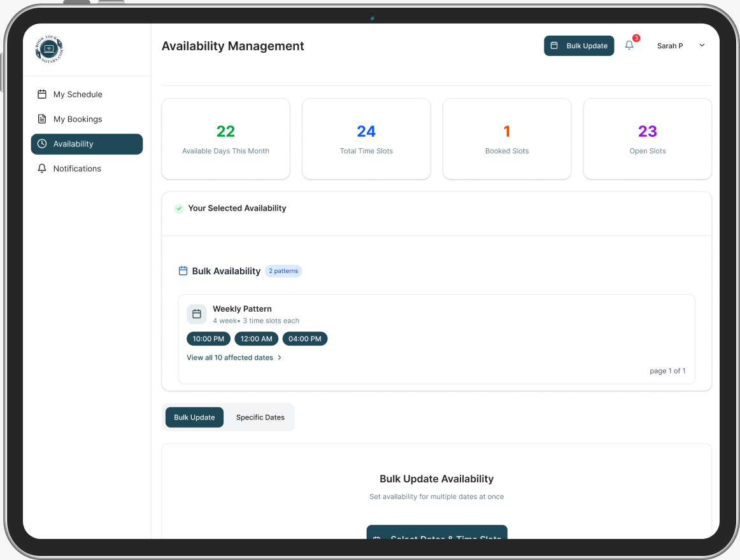Switch to the Bulk Update tab
This screenshot has width=740, height=560.
pyautogui.click(x=194, y=417)
